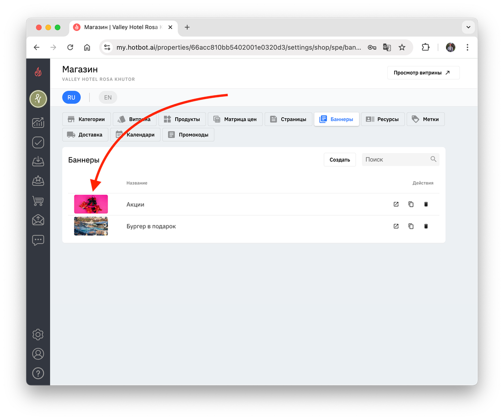Open the outgoing mail envelope icon

(38, 220)
